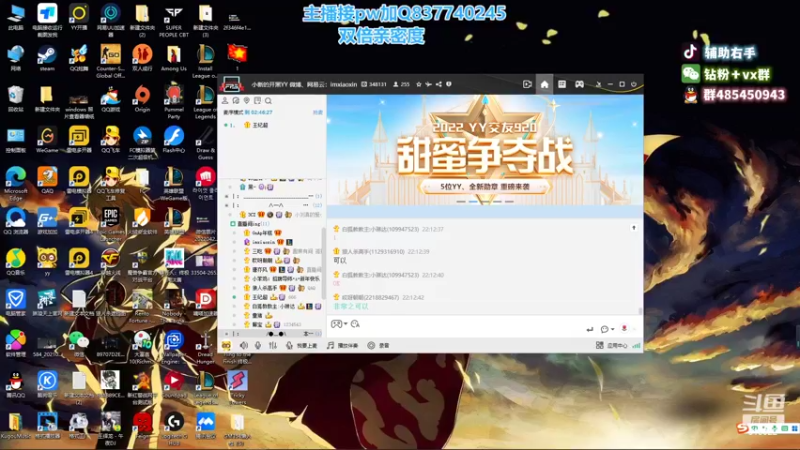
Task: Open Origin desktop shortcut
Action: pos(142,99)
